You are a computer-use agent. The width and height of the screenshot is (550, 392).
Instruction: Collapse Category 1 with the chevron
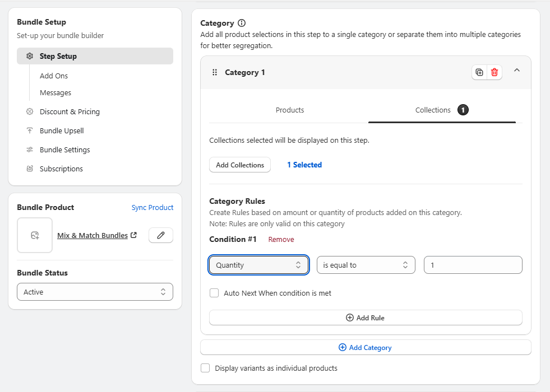pyautogui.click(x=517, y=71)
